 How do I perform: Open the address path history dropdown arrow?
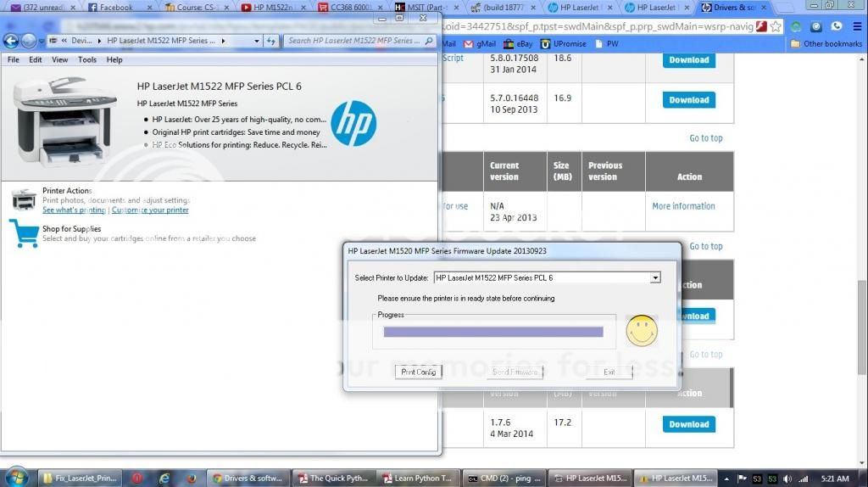256,41
